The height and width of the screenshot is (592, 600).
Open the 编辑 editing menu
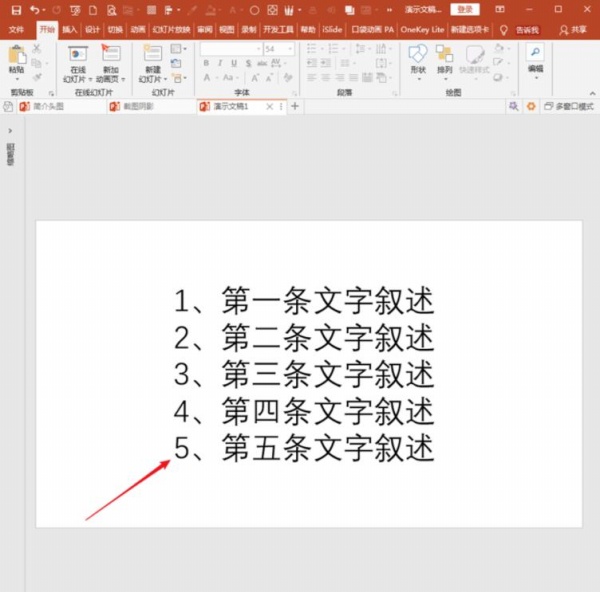535,62
